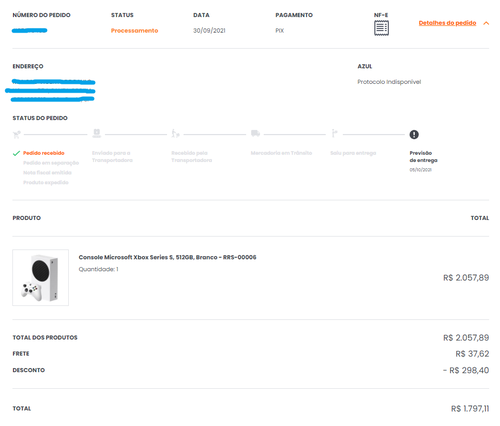This screenshot has width=500, height=426.
Task: Open the Xbox Series S product thumbnail
Action: point(41,277)
